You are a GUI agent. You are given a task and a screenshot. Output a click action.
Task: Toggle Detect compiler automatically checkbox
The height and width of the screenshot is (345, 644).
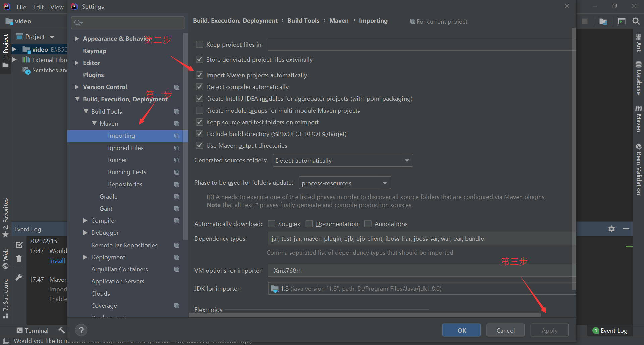199,87
